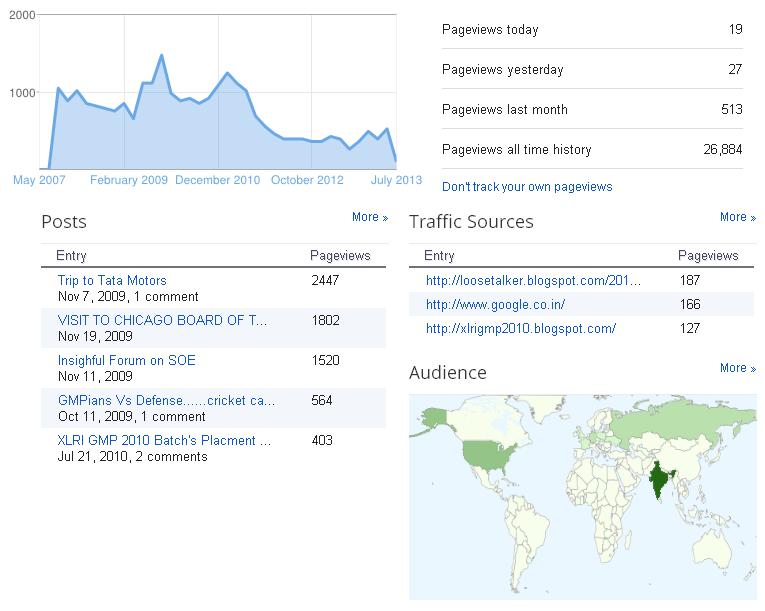765x611 pixels.
Task: Click the 'February 2009' chart axis label
Action: tap(129, 180)
